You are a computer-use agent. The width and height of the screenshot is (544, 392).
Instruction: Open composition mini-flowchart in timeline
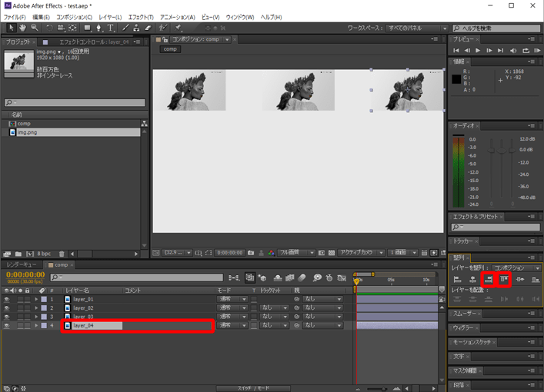234,277
